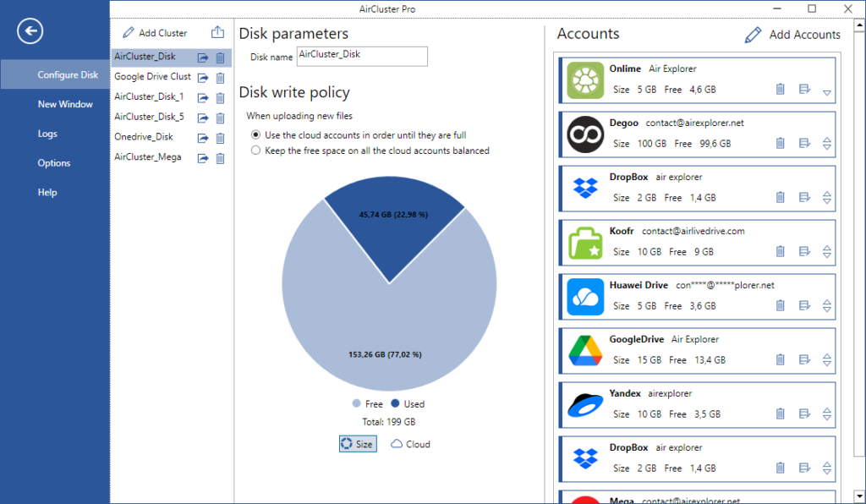
Task: Delete the Degoo account
Action: [x=780, y=143]
